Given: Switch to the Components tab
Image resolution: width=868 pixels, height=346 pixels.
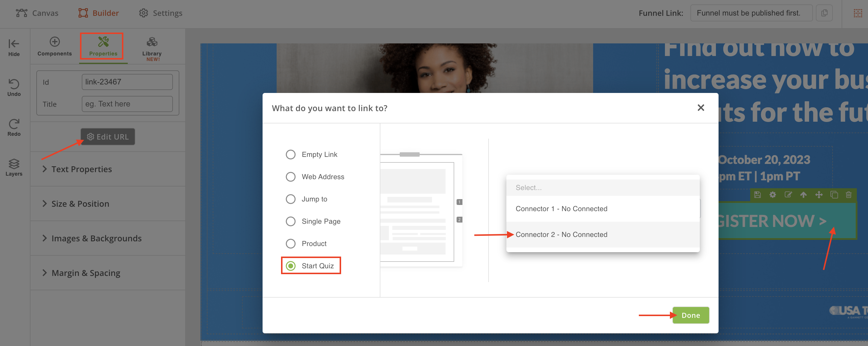Looking at the screenshot, I should 55,46.
